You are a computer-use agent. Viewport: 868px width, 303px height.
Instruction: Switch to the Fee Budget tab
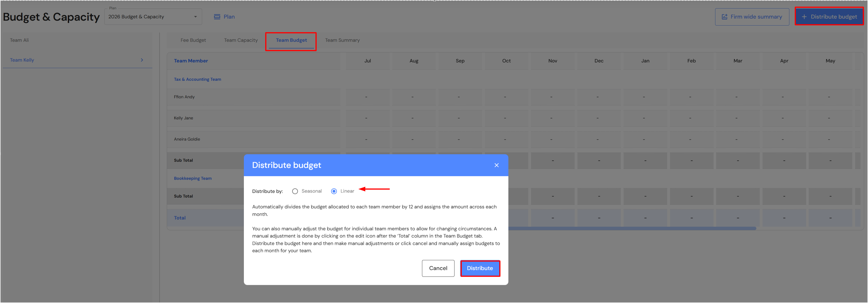tap(193, 40)
